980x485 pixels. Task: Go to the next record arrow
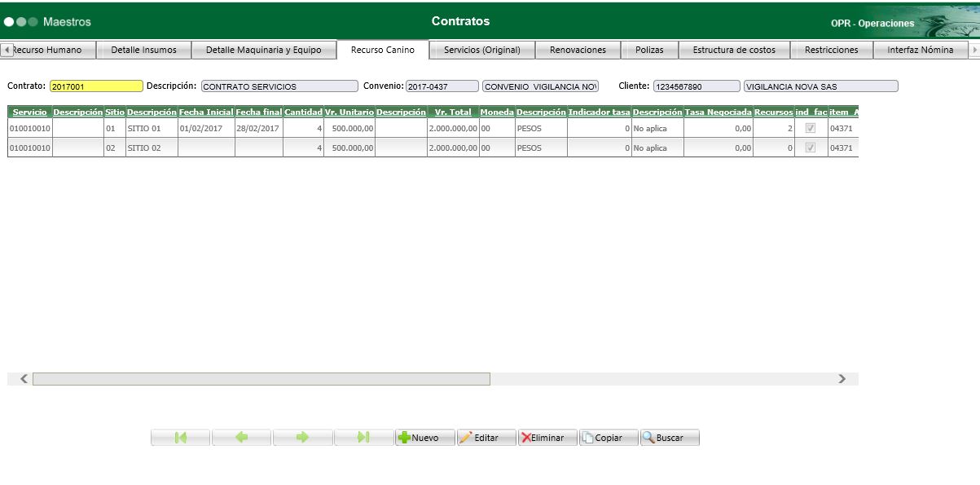303,438
